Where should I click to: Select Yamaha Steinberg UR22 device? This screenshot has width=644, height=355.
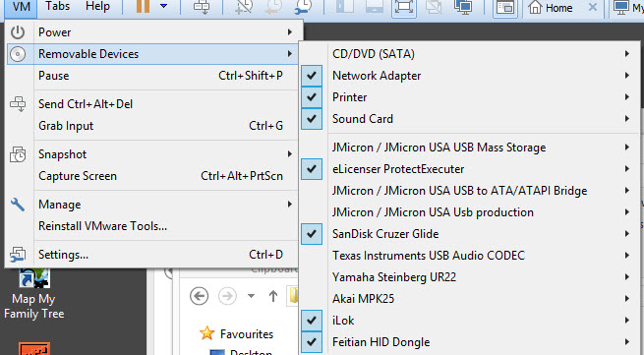[x=469, y=277]
